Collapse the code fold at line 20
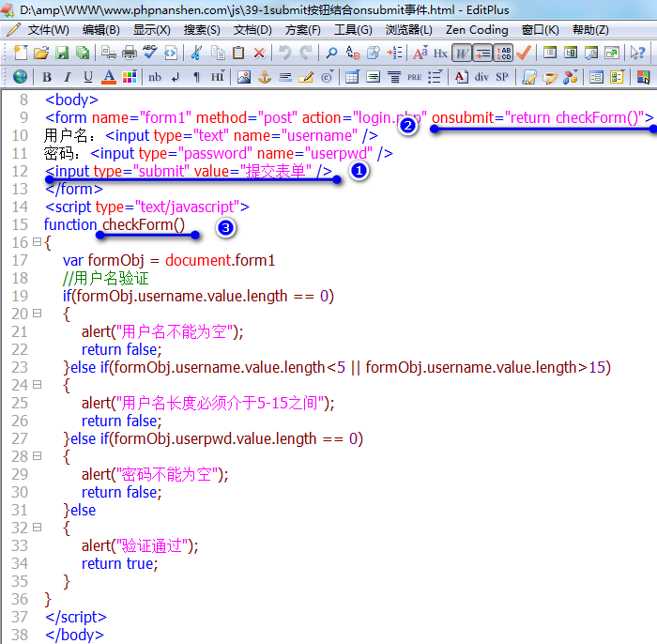The width and height of the screenshot is (657, 644). click(37, 313)
